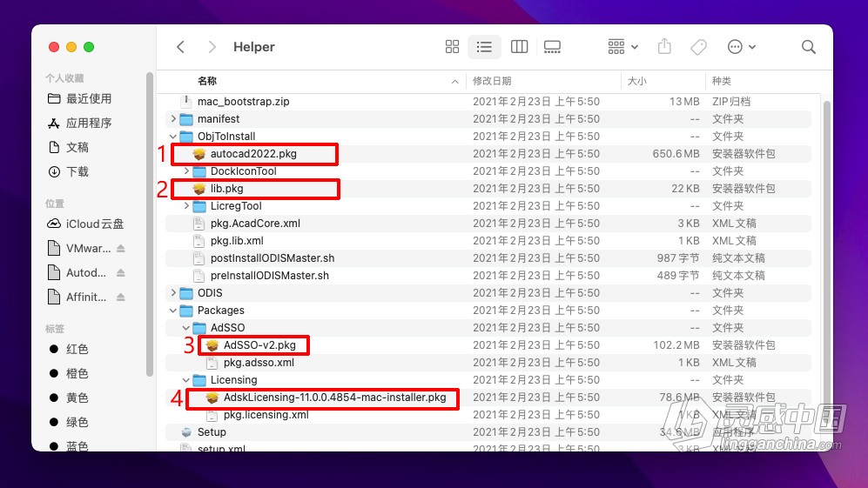Open Documents (文稿) in sidebar

click(69, 147)
